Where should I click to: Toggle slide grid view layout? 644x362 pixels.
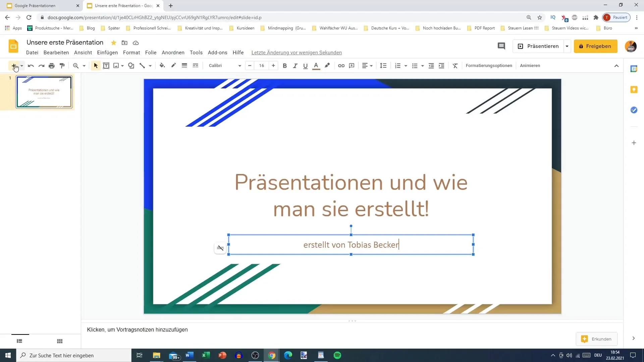click(x=60, y=341)
